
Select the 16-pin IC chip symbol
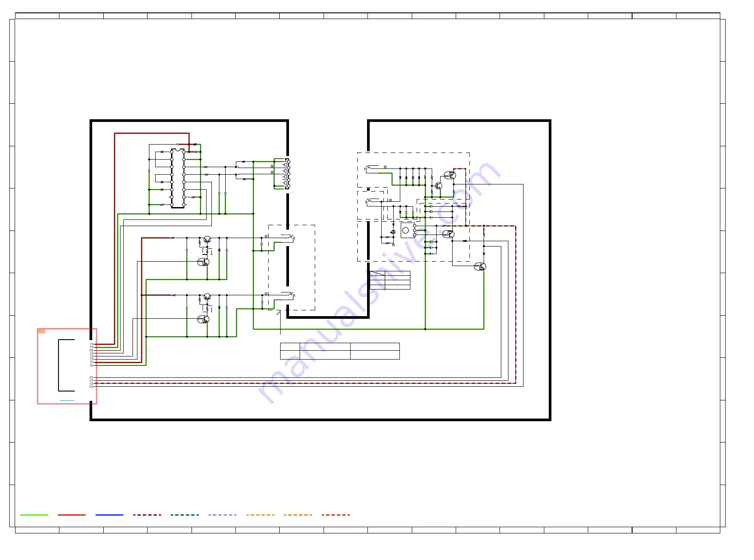[178, 178]
